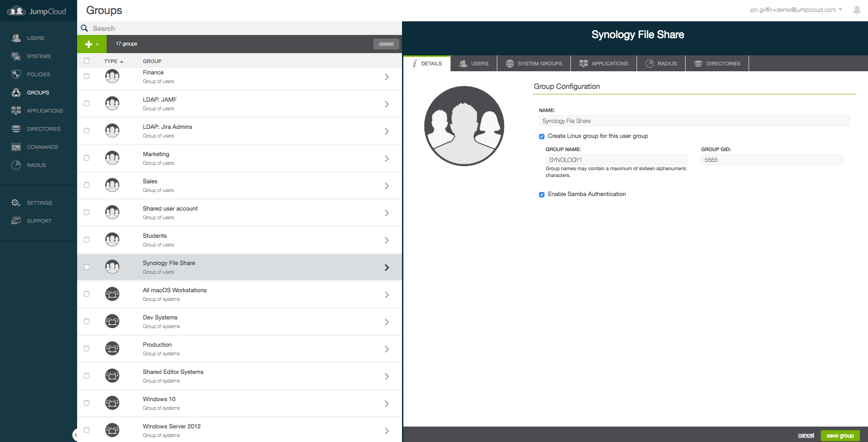The width and height of the screenshot is (868, 442).
Task: Sort by the TYPE column dropdown
Action: [x=113, y=61]
